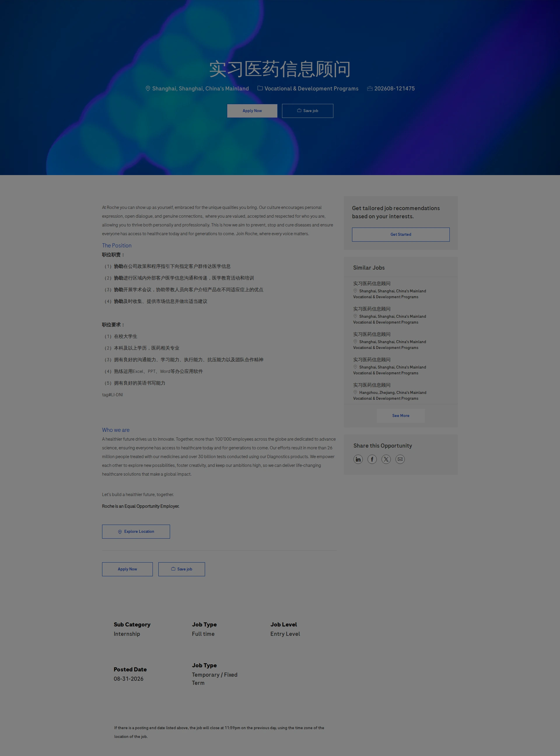The height and width of the screenshot is (756, 560).
Task: Click the location pin icon beside the header's Shanghai location
Action: (148, 88)
